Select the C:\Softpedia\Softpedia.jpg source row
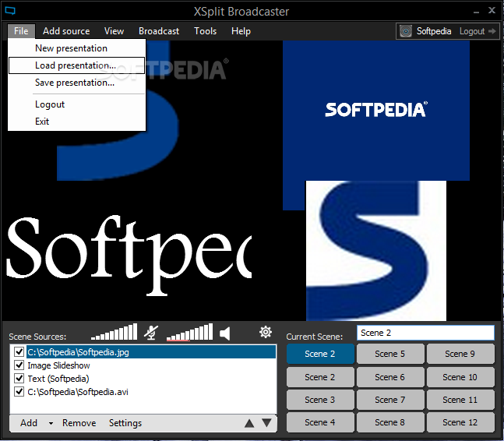 (143, 352)
